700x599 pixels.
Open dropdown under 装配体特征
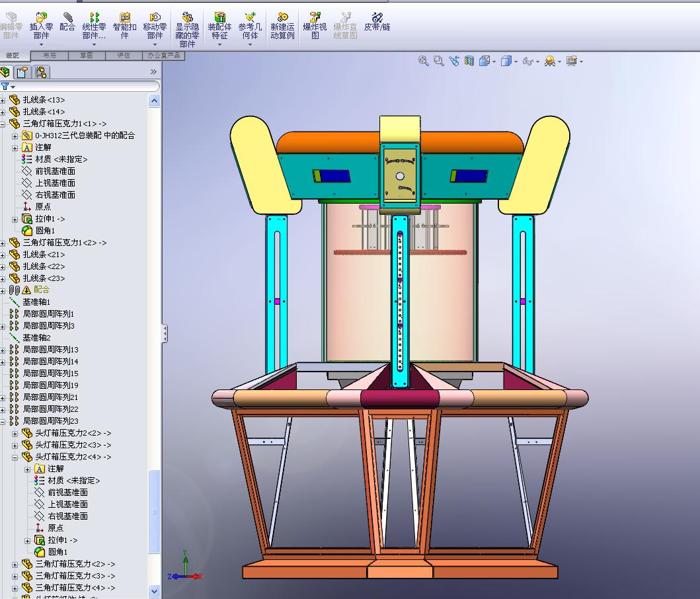tap(219, 44)
